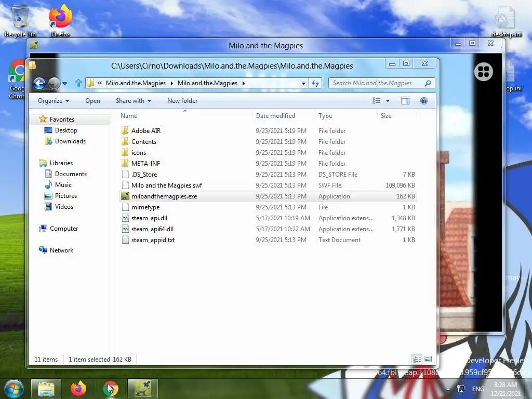
Task: Select the Adobe AIR folder icon
Action: [x=125, y=130]
